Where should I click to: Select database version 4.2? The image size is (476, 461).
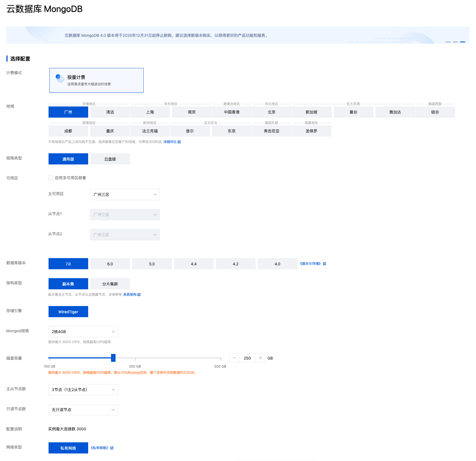pos(236,264)
